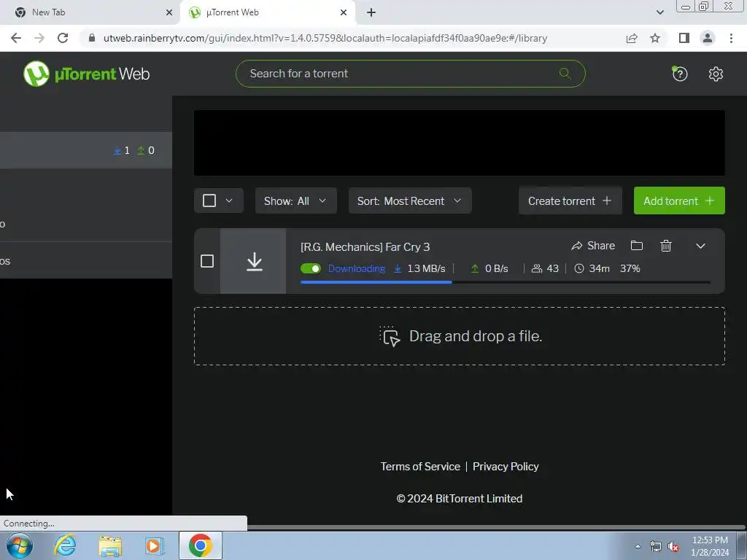
Task: Click the peers count 43
Action: (x=546, y=268)
